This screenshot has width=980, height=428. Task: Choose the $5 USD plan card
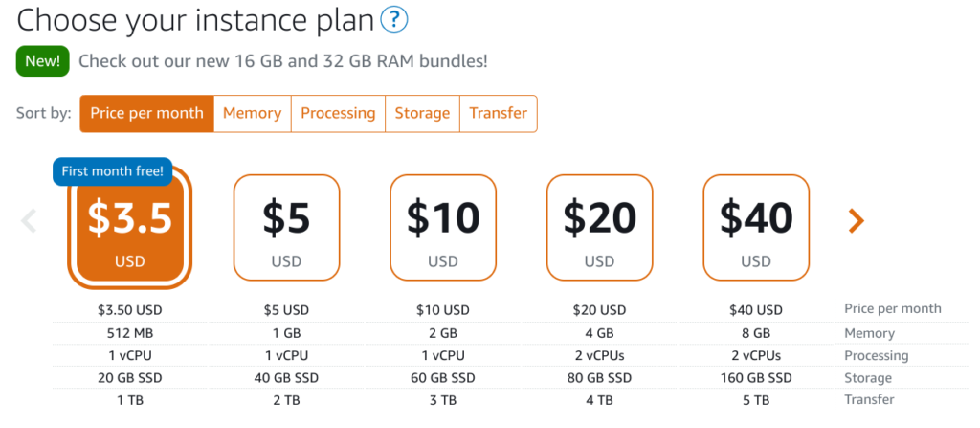[286, 227]
